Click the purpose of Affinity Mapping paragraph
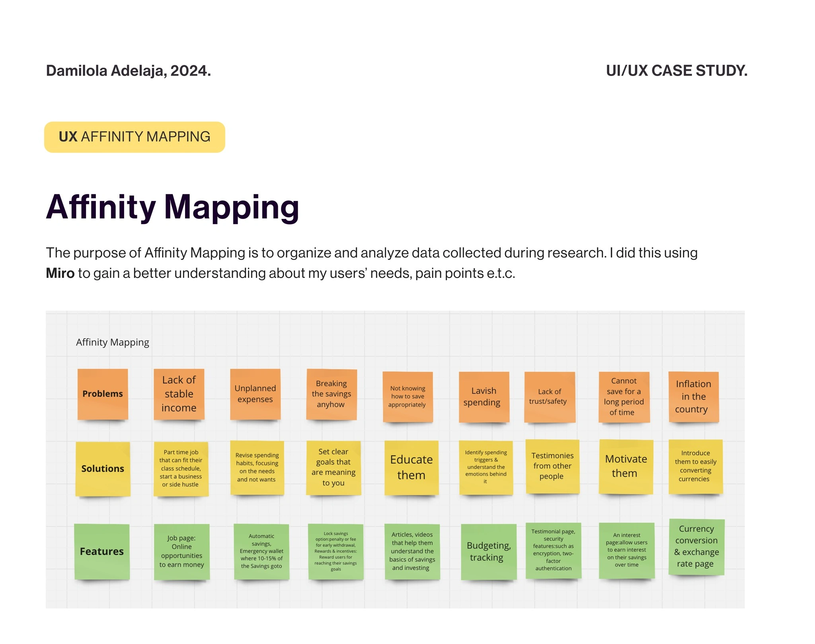 (x=372, y=263)
